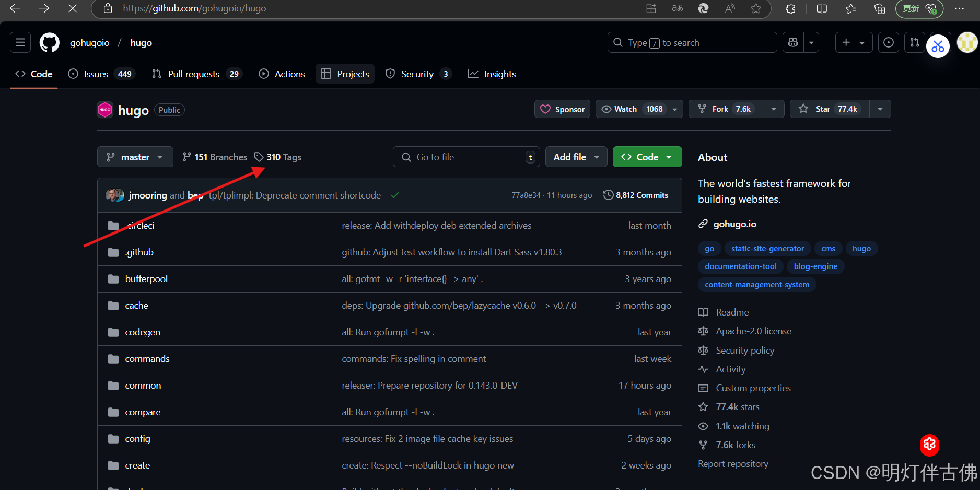Expand the Star lists dropdown arrow
980x490 pixels.
pos(880,109)
